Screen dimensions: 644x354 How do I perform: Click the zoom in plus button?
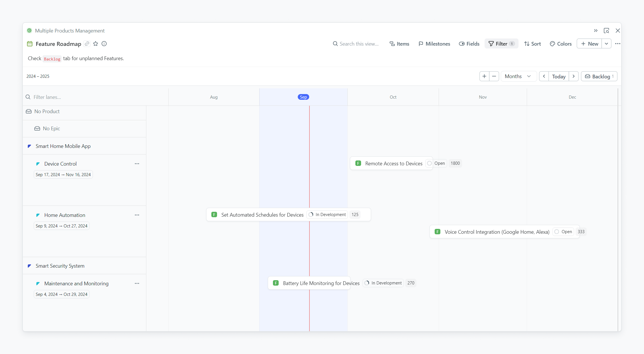click(x=484, y=76)
